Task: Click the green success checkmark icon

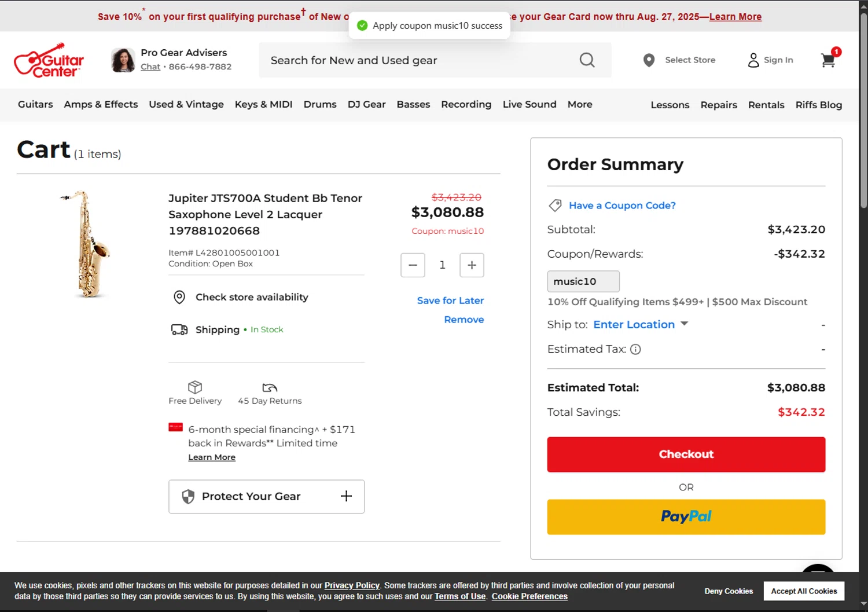Action: [x=362, y=25]
